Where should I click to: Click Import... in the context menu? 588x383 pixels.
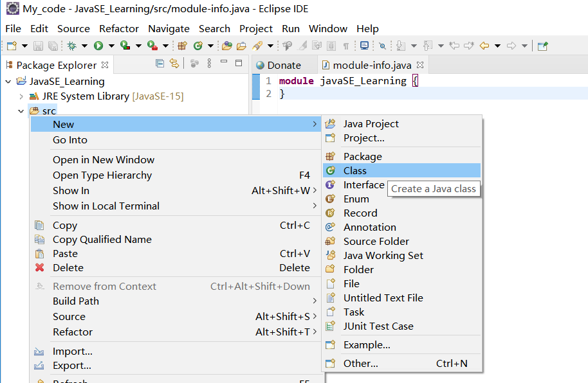pos(176,351)
